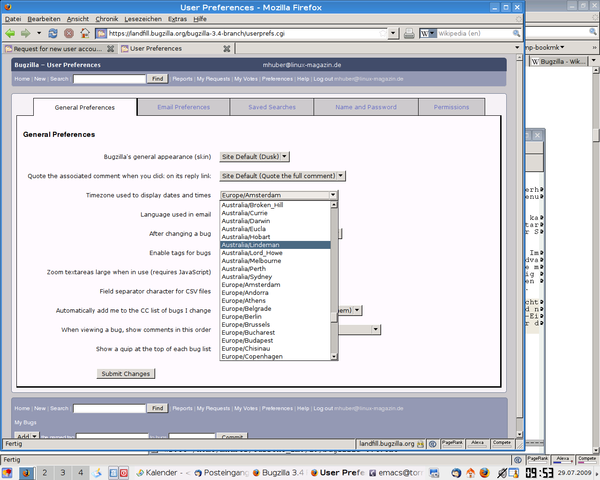Open the Lesezeichen menu

[x=143, y=19]
